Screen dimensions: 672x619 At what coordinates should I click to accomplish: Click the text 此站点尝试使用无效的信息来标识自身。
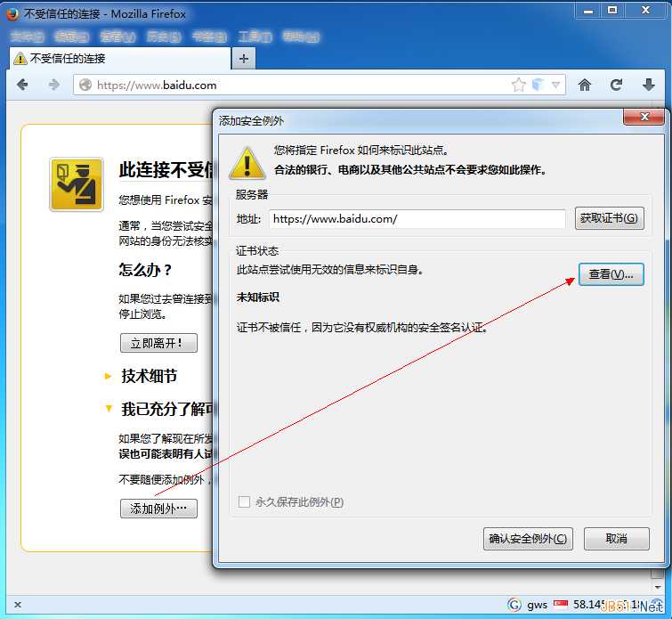[x=330, y=270]
